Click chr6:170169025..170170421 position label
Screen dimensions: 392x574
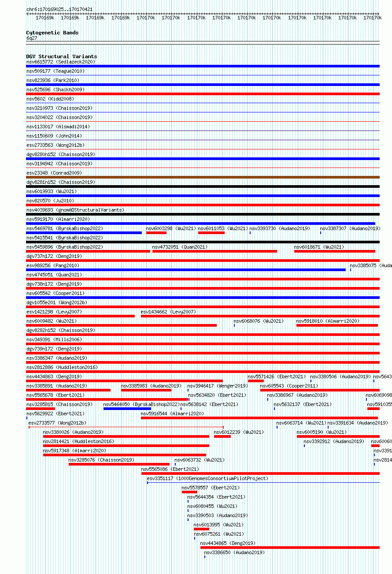(x=59, y=9)
